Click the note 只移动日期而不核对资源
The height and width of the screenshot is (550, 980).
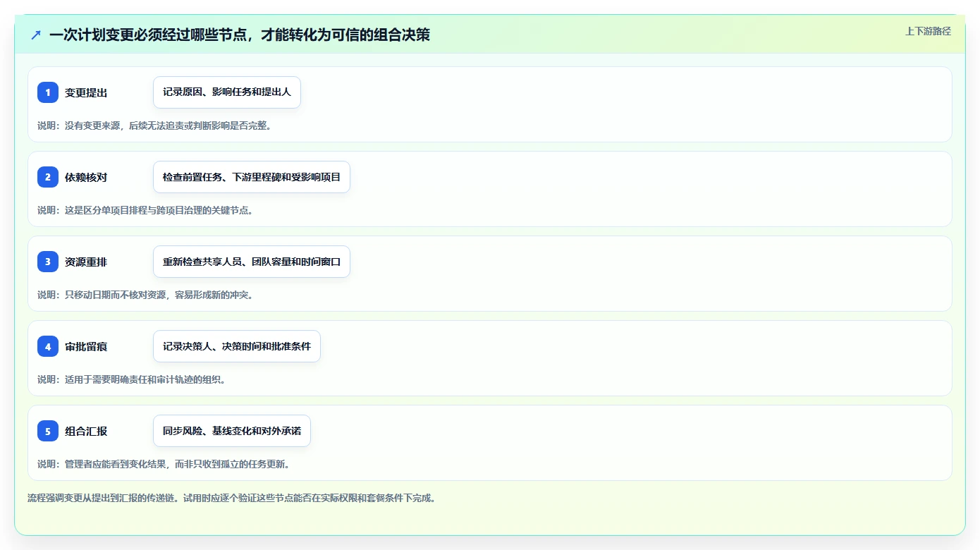click(145, 295)
